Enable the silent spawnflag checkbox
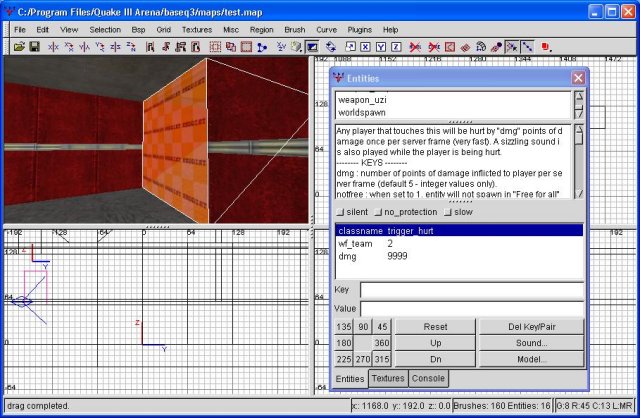The width and height of the screenshot is (640, 418). click(x=340, y=212)
